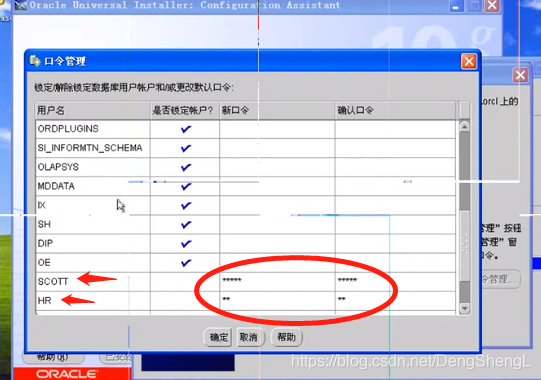Click the 口令管理 dialog title icon

35,61
